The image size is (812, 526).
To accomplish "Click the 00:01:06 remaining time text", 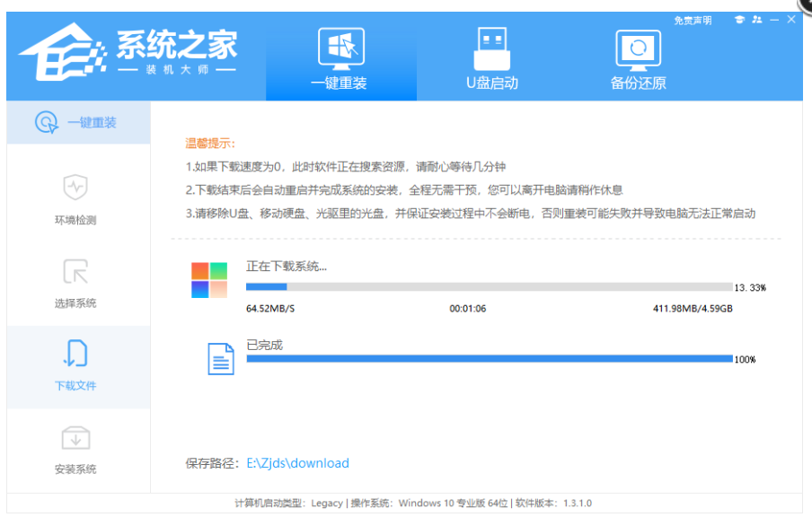I will pyautogui.click(x=468, y=309).
